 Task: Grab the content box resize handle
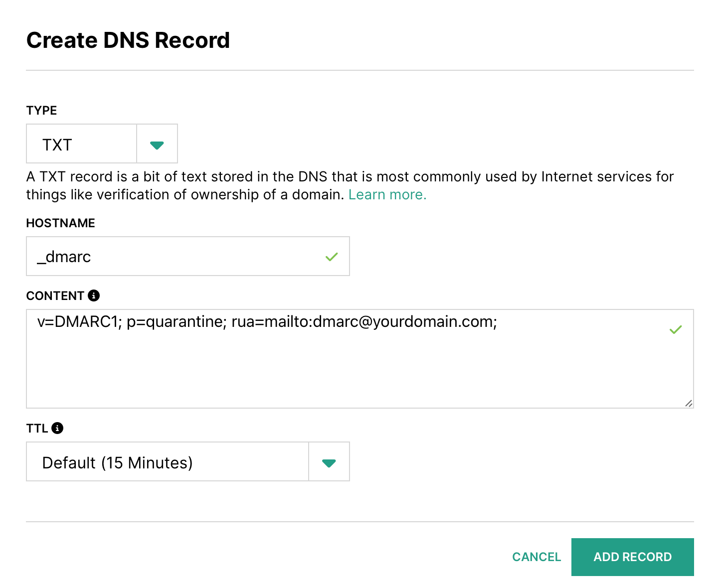pos(689,403)
